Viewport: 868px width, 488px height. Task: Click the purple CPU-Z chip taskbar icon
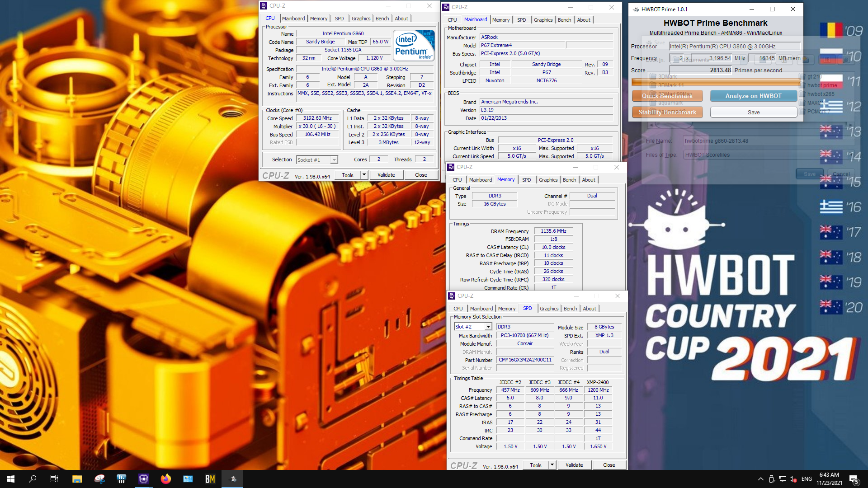(x=144, y=479)
